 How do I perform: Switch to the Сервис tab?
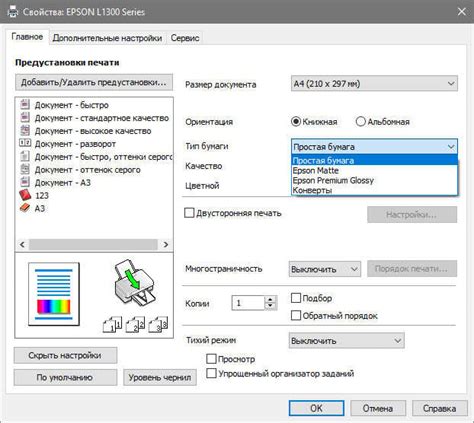point(185,38)
